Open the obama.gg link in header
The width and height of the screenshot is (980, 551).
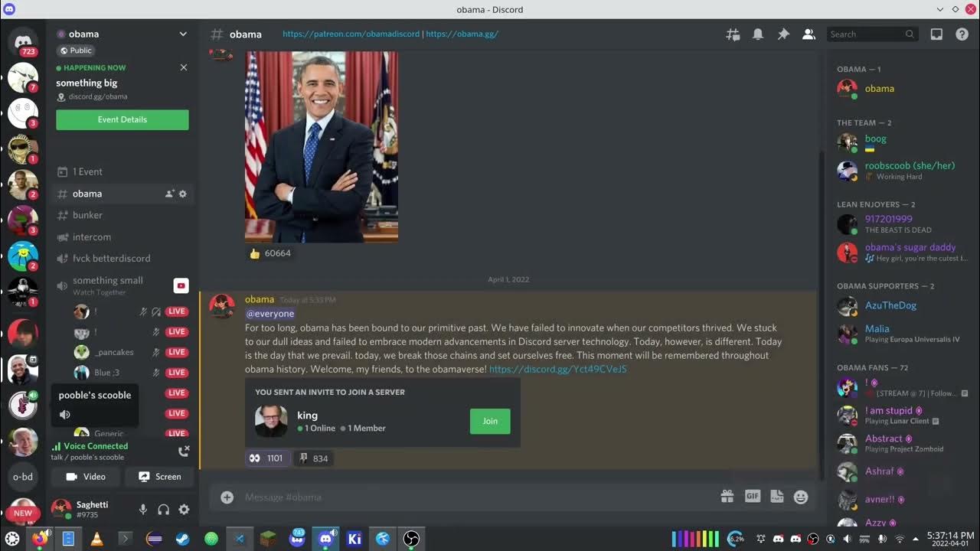click(462, 34)
